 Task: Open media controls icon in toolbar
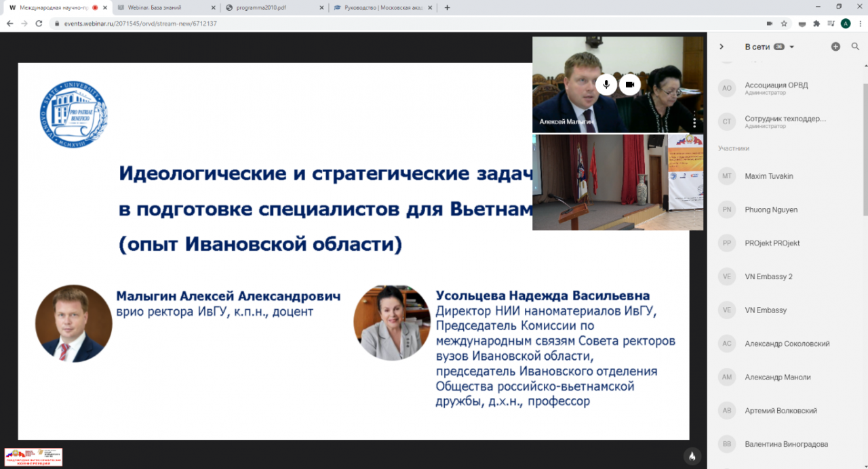point(831,23)
